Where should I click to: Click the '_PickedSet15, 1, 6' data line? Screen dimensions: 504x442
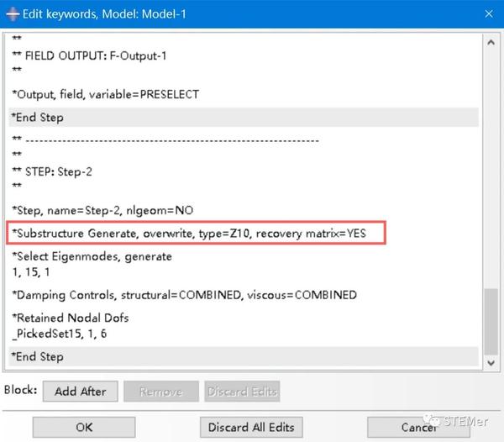point(60,334)
